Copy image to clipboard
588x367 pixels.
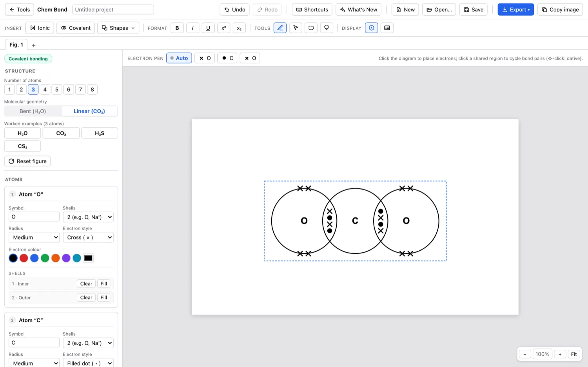pyautogui.click(x=560, y=9)
